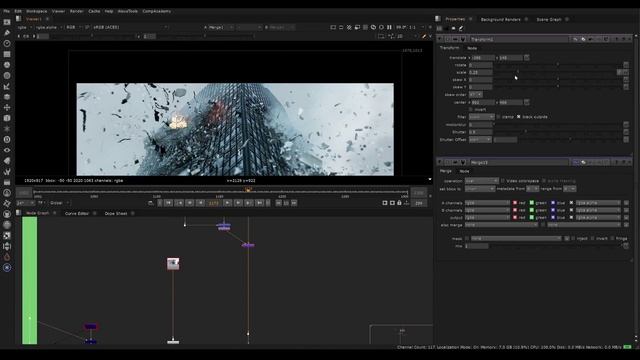
Task: Open the sRGB (ACES) viewer process dropdown
Action: coord(130,27)
